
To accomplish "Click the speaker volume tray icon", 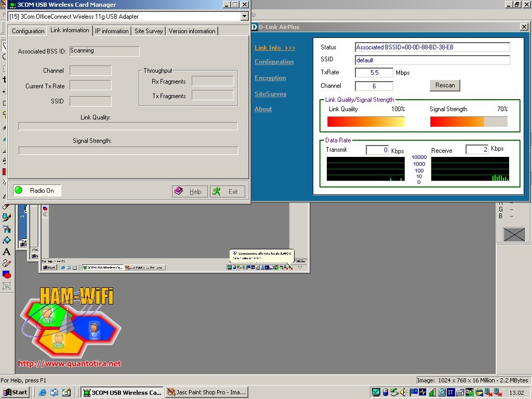I will [x=403, y=393].
